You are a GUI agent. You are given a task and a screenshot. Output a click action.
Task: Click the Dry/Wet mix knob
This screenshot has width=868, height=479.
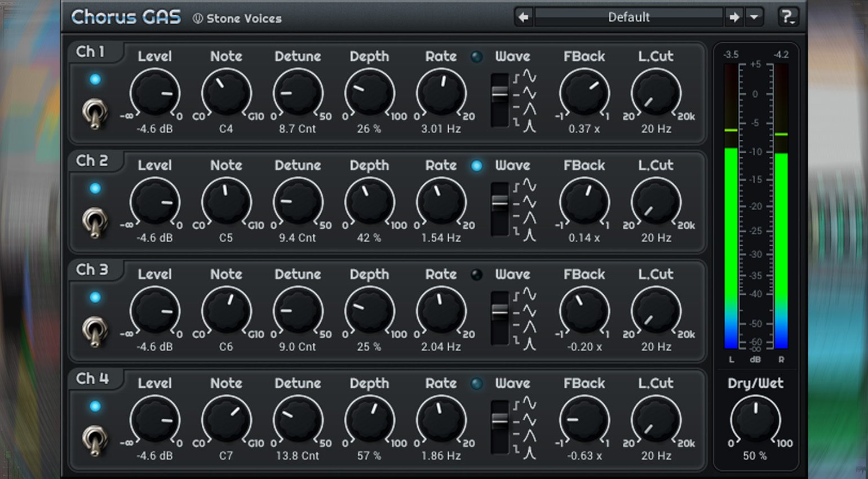pos(755,420)
